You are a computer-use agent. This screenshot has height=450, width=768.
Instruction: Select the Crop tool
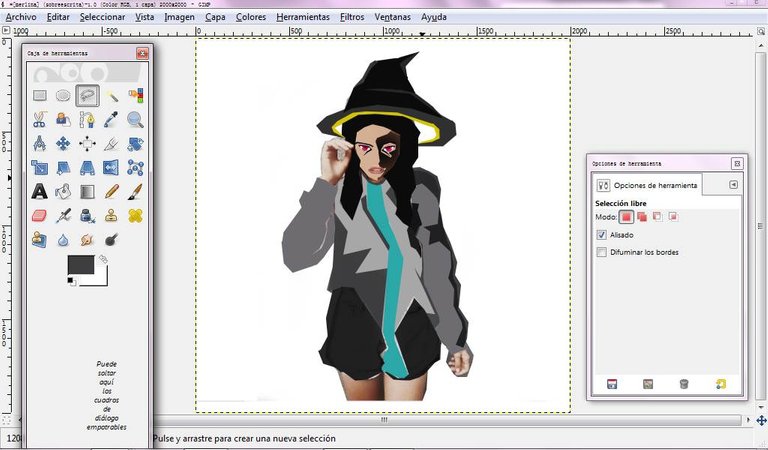click(111, 143)
